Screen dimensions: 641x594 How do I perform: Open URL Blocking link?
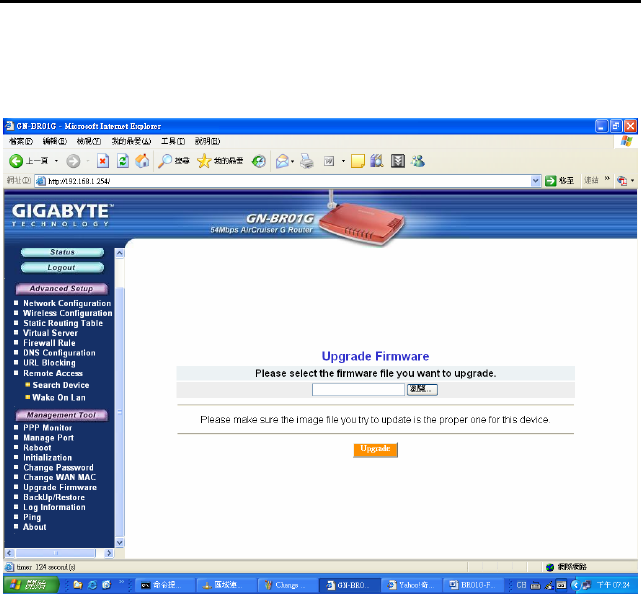pos(49,363)
